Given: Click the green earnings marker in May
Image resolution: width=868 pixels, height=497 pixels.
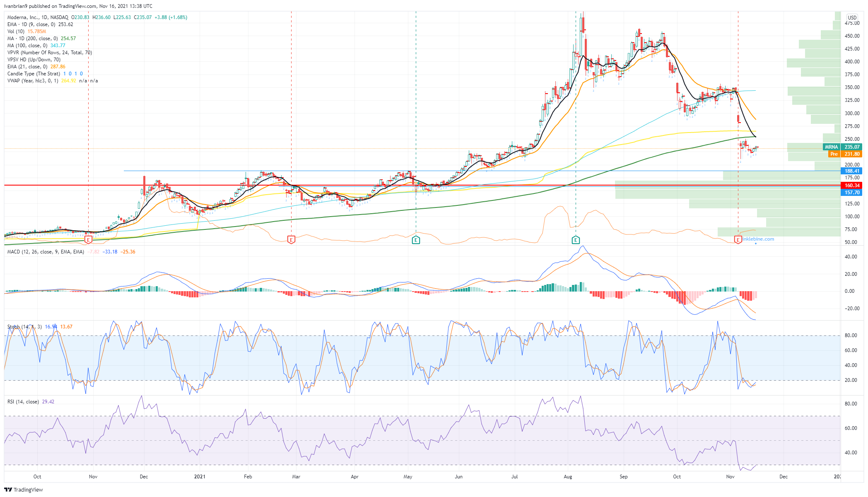Looking at the screenshot, I should point(416,240).
